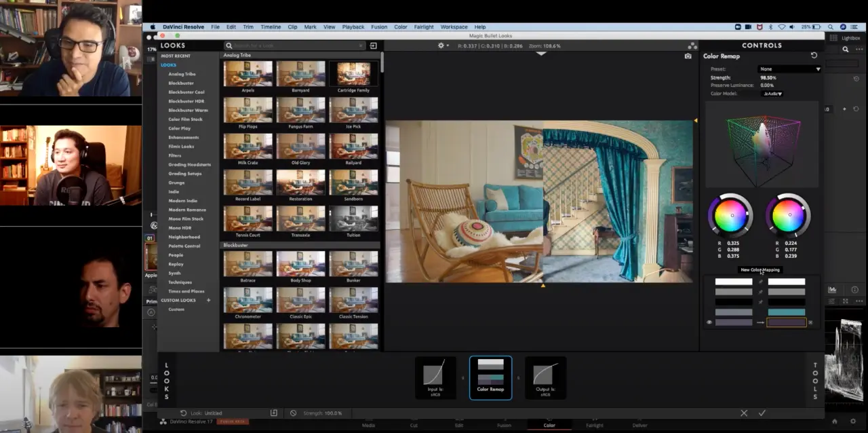Click the checkmark to apply the look
The height and width of the screenshot is (433, 868).
tap(762, 413)
